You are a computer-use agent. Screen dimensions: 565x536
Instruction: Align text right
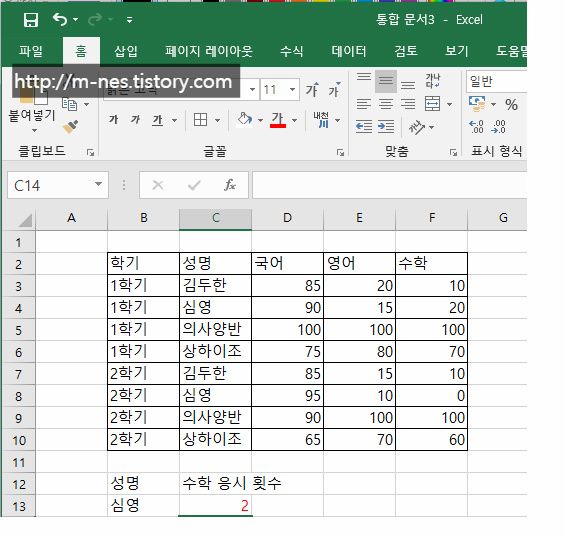tap(408, 104)
